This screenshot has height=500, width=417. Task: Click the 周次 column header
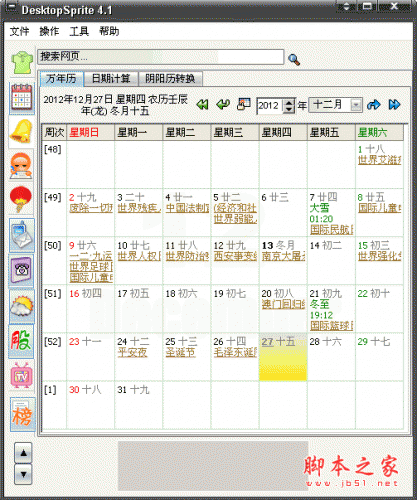pyautogui.click(x=54, y=133)
